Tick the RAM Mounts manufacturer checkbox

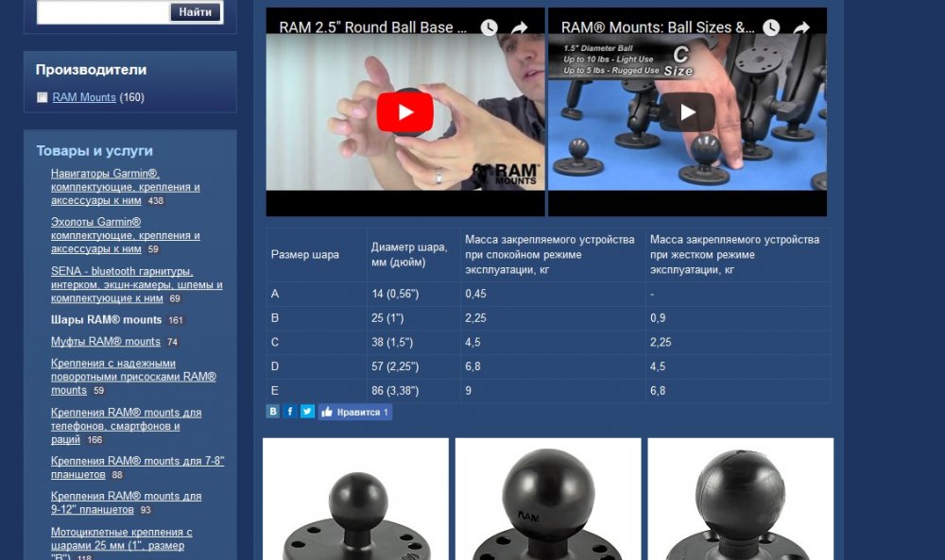[x=43, y=97]
